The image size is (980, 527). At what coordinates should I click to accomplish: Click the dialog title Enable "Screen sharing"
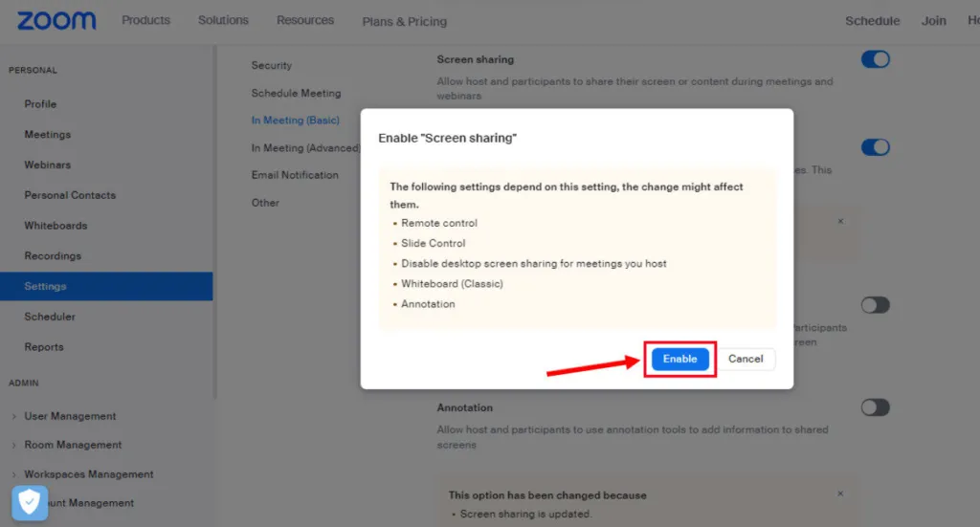(x=448, y=138)
